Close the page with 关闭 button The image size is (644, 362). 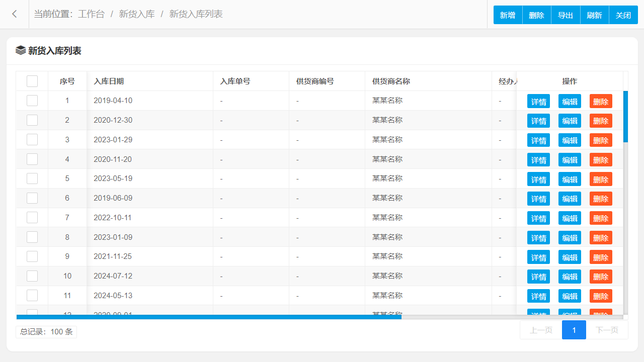click(x=623, y=15)
